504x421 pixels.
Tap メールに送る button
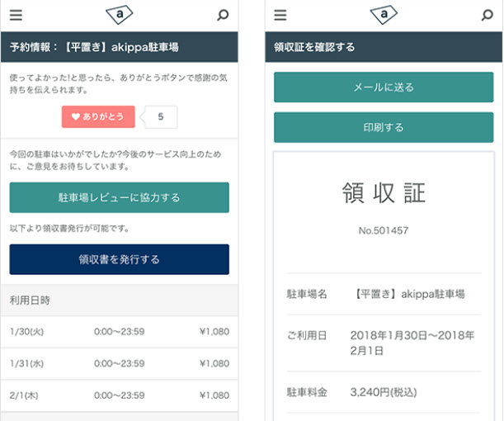[384, 88]
